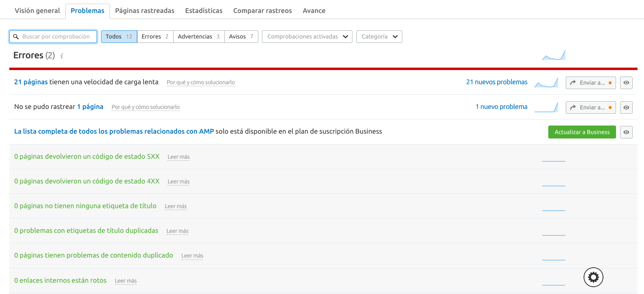The width and height of the screenshot is (644, 294).
Task: Click Leer más for duplicate title tags
Action: point(177,231)
